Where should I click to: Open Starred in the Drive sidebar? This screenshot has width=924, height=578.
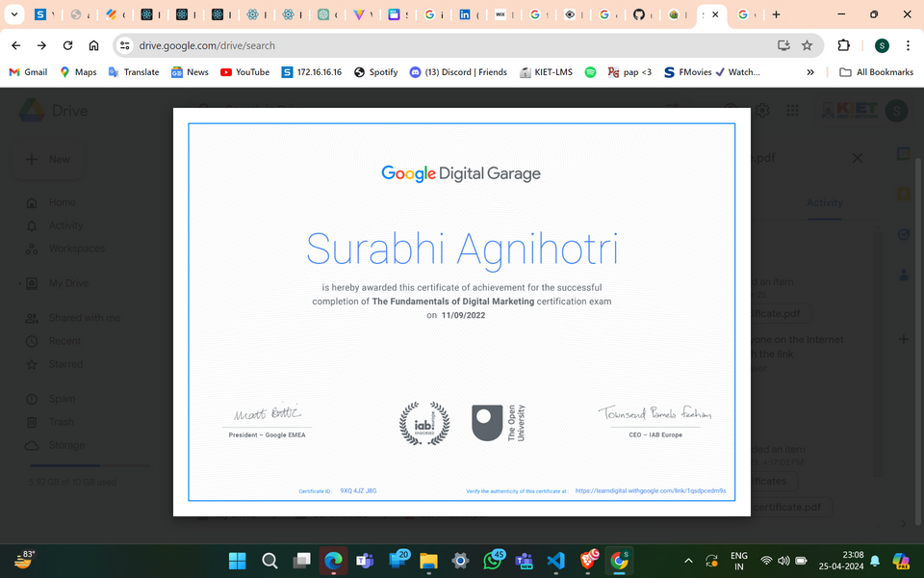click(x=54, y=364)
